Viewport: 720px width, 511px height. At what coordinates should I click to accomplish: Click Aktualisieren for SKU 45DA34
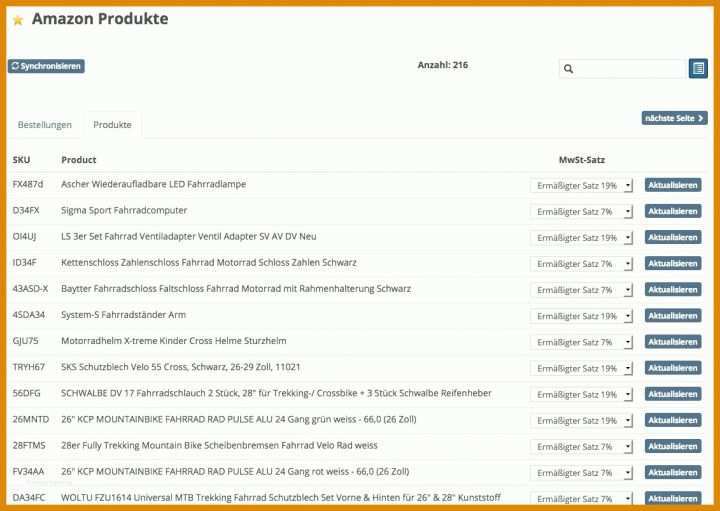(673, 316)
